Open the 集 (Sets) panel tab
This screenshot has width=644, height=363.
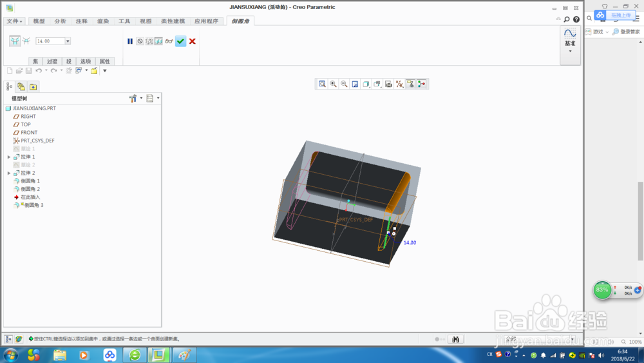point(35,61)
